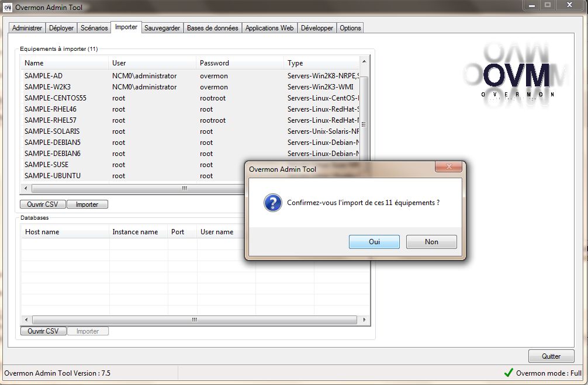Click the Host name column header

[65, 232]
